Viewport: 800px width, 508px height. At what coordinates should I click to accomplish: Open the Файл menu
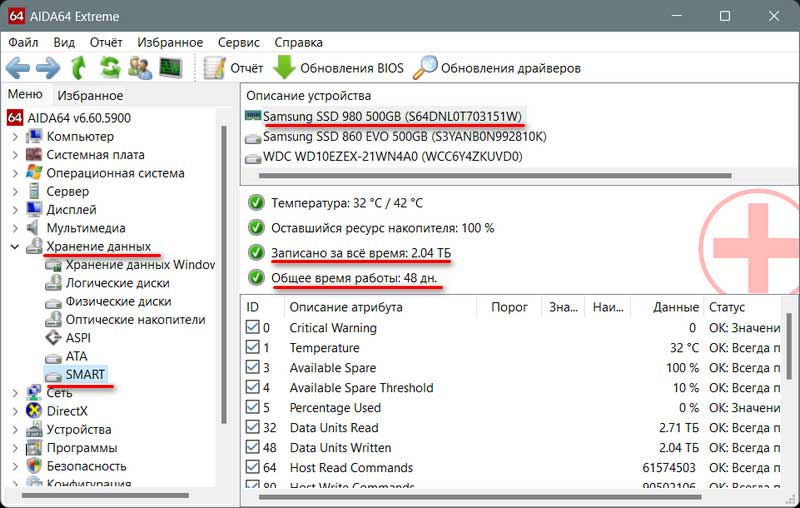point(23,42)
